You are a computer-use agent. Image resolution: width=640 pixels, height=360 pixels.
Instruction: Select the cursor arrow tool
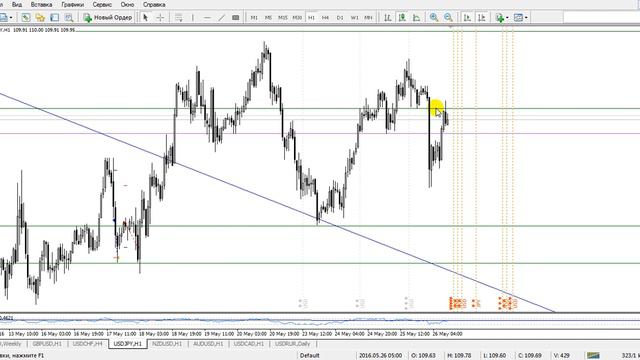pos(145,18)
